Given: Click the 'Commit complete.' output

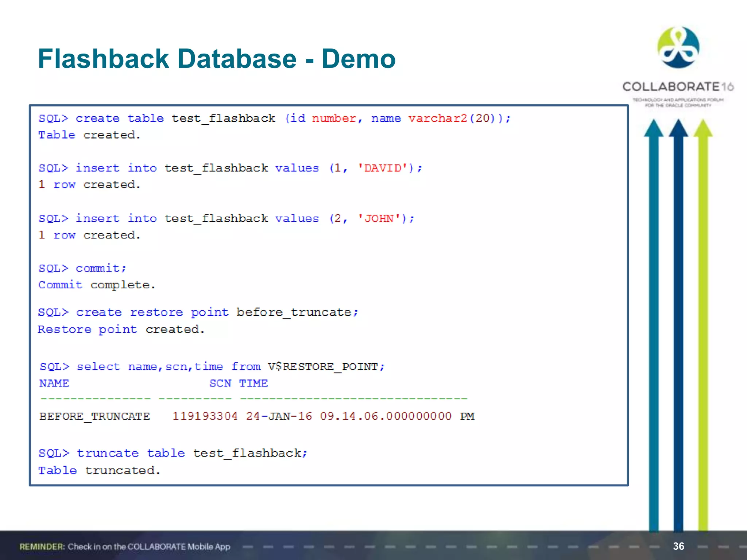Looking at the screenshot, I should click(97, 285).
